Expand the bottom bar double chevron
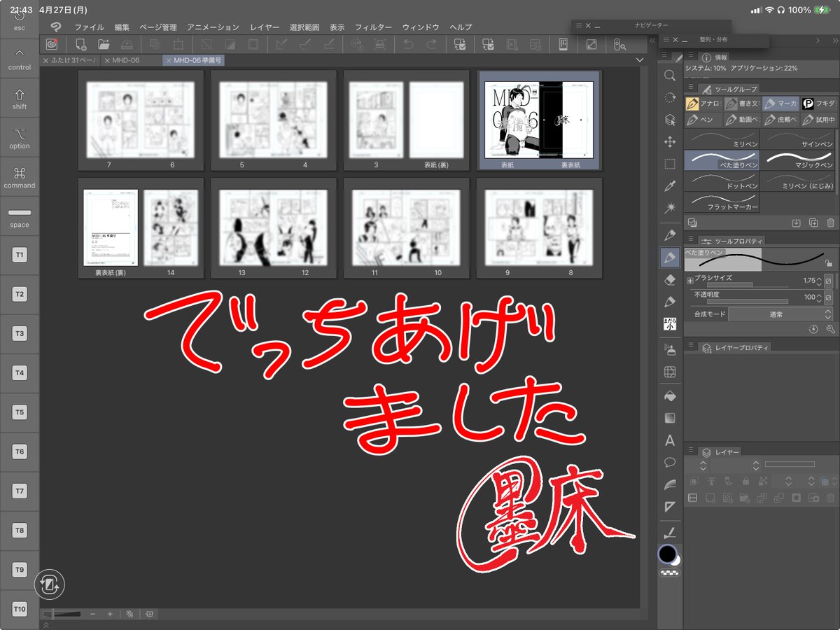This screenshot has height=630, width=840. [x=46, y=625]
